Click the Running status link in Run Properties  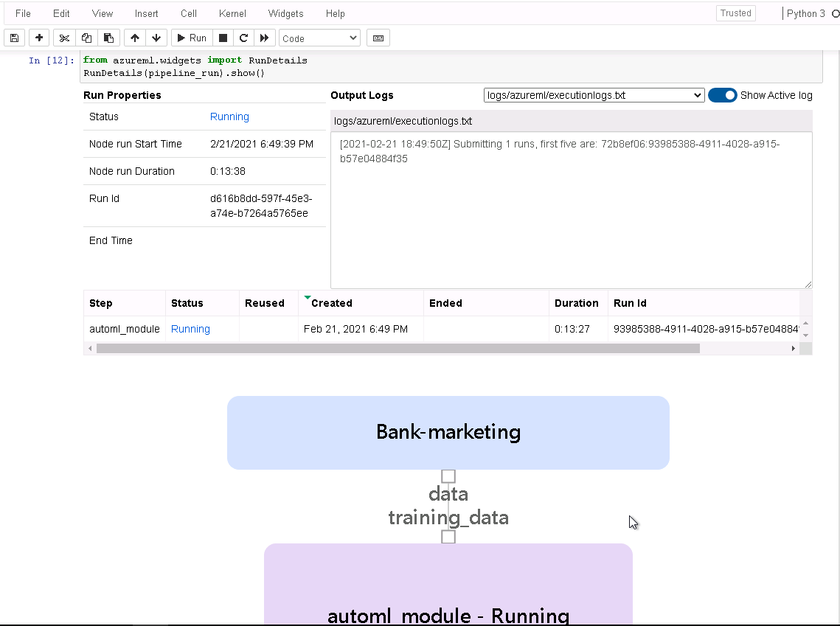pos(229,116)
